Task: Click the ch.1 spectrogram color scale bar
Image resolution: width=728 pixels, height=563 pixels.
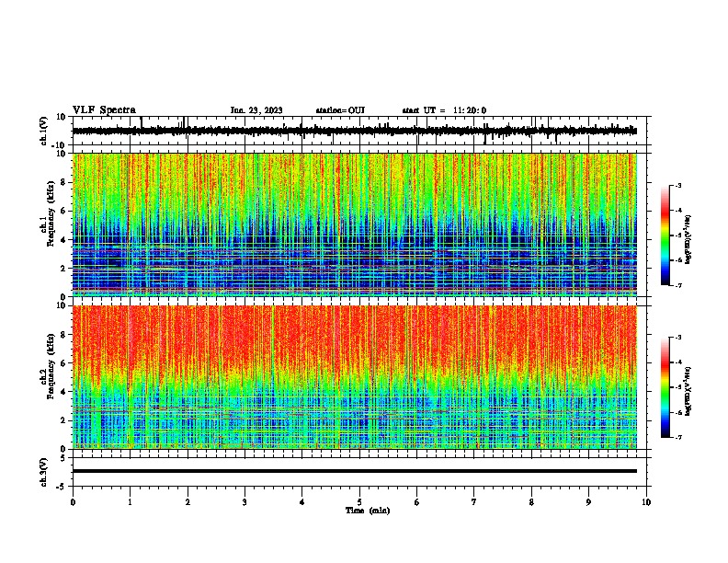Action: tap(665, 236)
